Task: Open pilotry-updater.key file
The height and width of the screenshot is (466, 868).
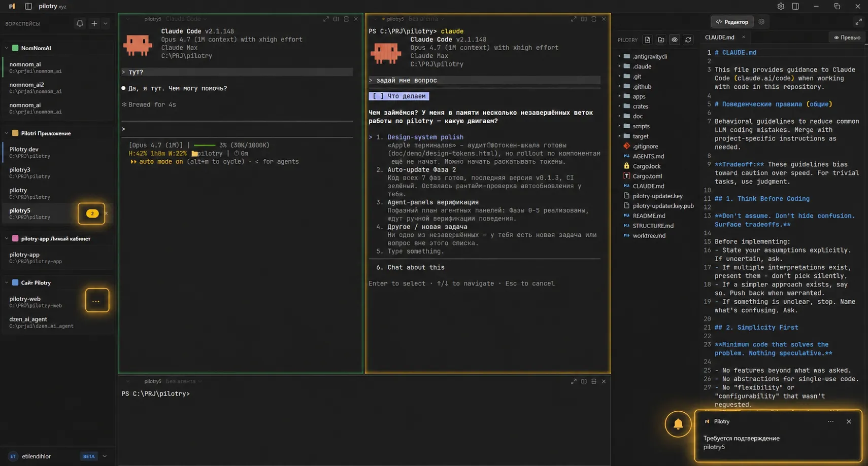Action: tap(657, 196)
